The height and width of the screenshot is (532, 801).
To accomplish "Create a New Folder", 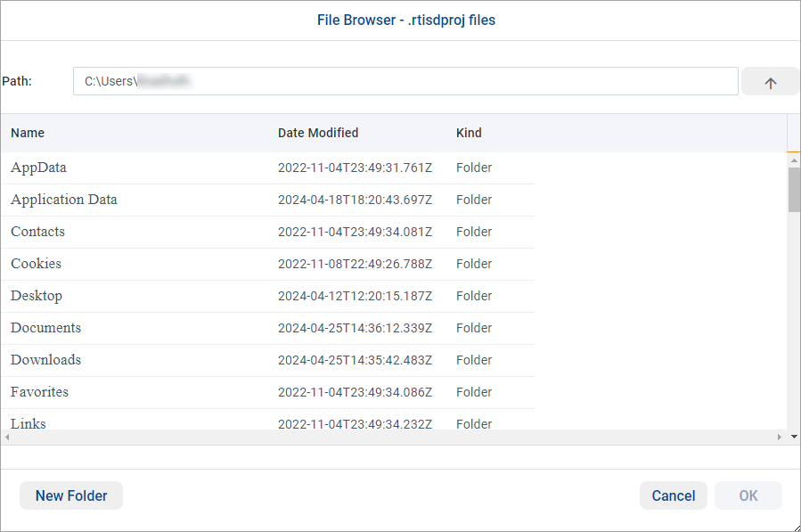I will [70, 495].
